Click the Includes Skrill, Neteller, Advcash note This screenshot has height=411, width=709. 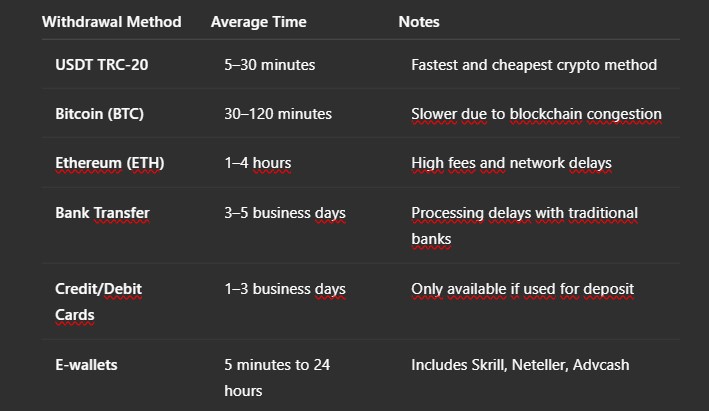click(520, 364)
